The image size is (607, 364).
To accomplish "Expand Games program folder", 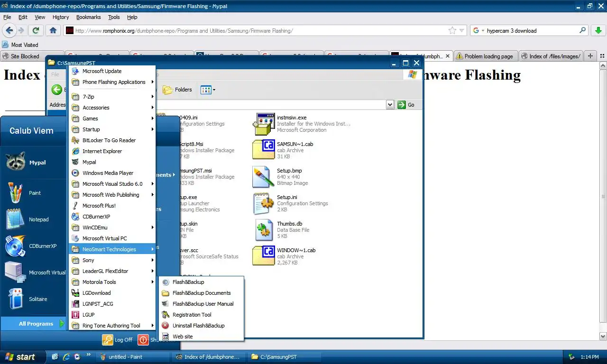I will coord(112,118).
